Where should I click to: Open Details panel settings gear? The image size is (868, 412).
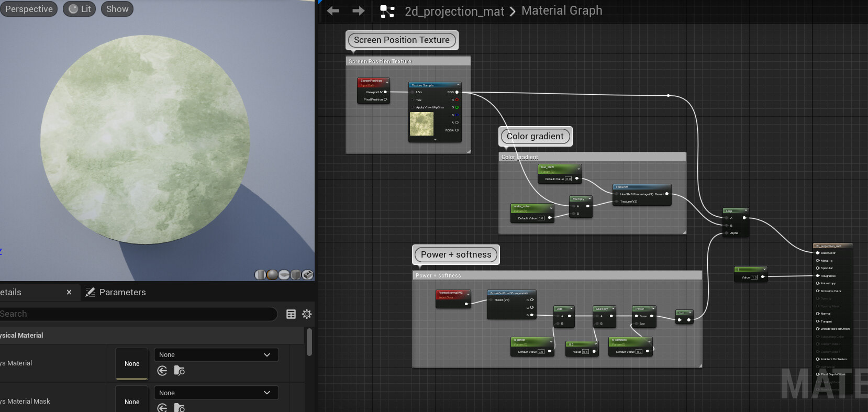(x=307, y=314)
